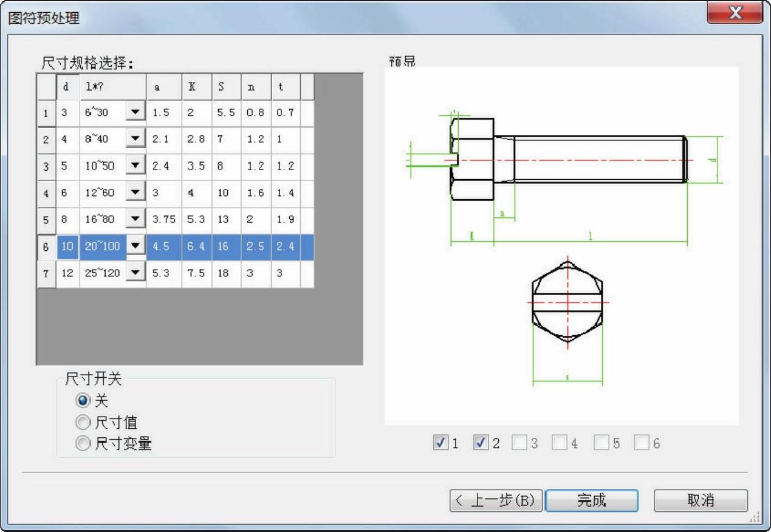This screenshot has width=771, height=532.
Task: Close the 图符预处理 dialog
Action: tap(735, 13)
